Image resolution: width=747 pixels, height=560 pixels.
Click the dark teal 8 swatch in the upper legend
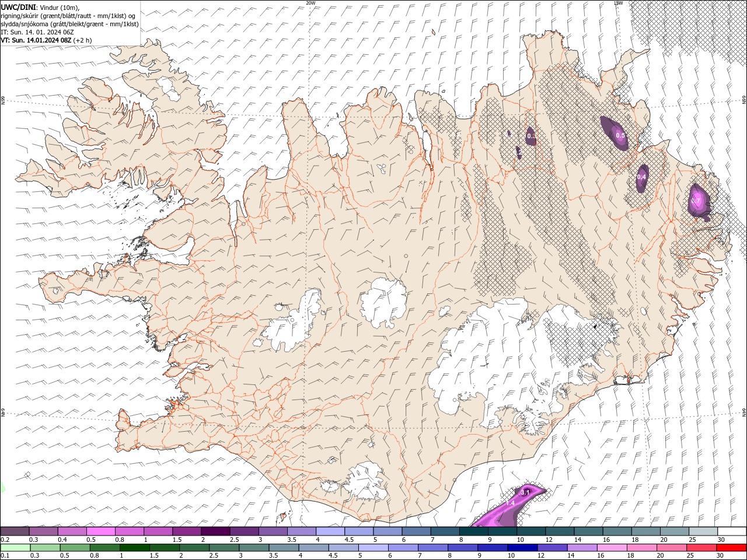click(x=474, y=531)
